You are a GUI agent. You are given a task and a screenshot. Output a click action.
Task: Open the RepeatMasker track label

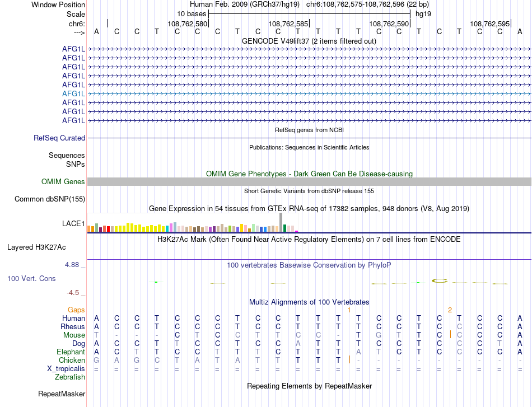[62, 394]
